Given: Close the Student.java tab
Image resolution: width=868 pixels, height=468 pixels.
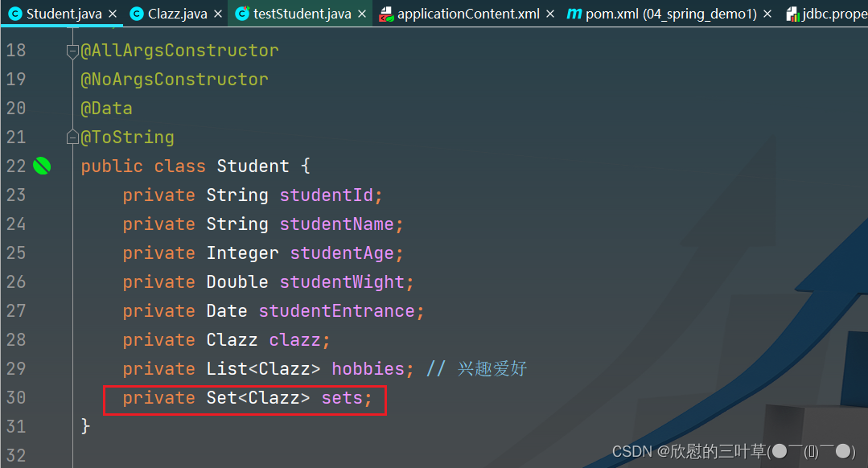Looking at the screenshot, I should coord(113,14).
